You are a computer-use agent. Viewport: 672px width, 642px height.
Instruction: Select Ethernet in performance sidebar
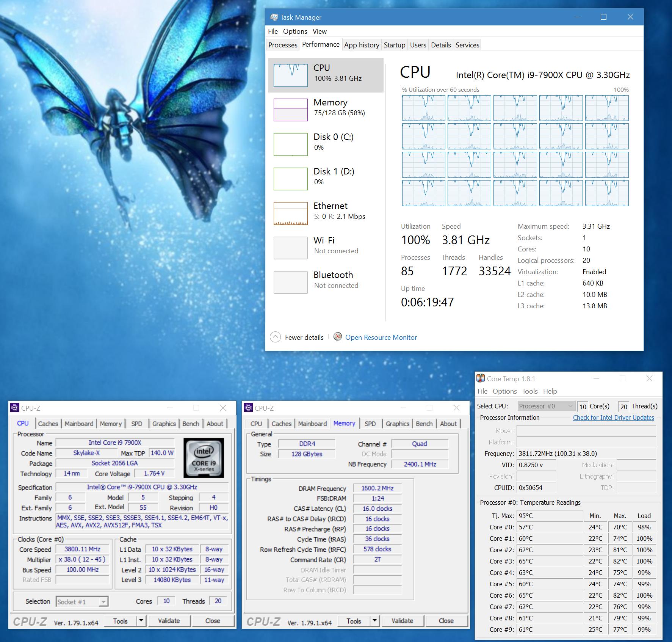pyautogui.click(x=326, y=213)
